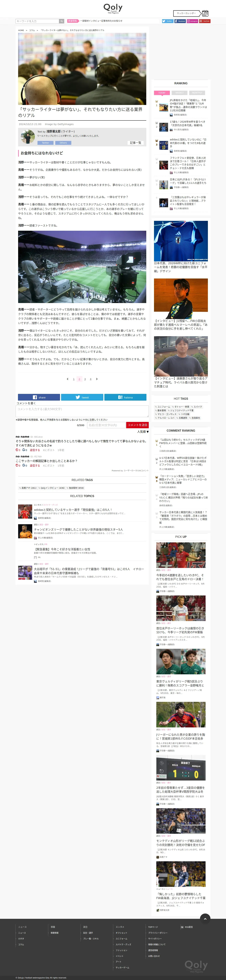Go to previous page arrow in pagination
226x980 pixels.
point(68,379)
